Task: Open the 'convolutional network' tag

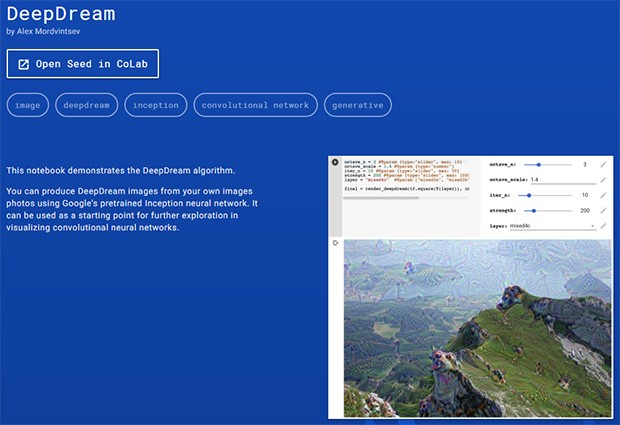Action: click(x=255, y=105)
